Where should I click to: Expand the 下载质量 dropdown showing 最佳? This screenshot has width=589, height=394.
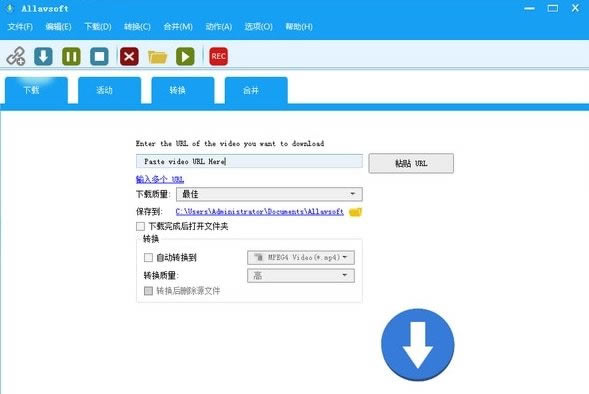click(x=269, y=194)
